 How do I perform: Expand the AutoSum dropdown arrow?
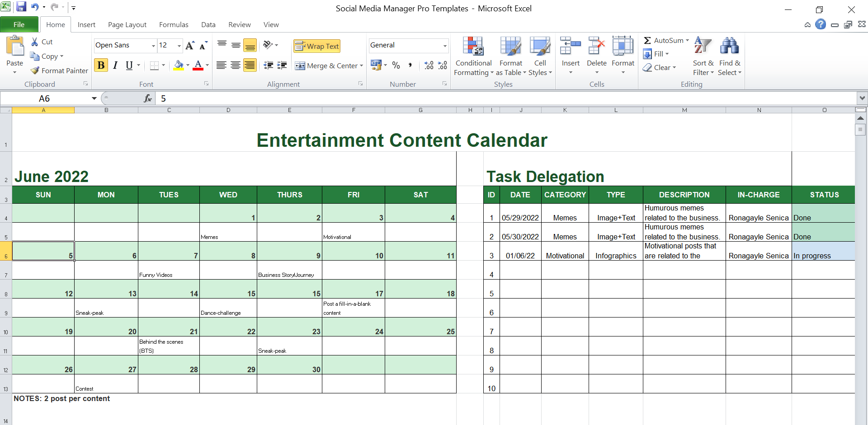[687, 41]
